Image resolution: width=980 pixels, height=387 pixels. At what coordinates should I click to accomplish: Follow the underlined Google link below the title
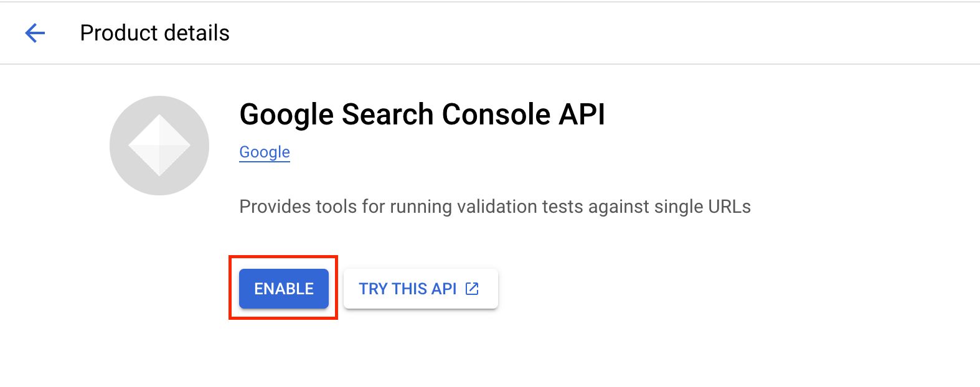click(x=265, y=152)
